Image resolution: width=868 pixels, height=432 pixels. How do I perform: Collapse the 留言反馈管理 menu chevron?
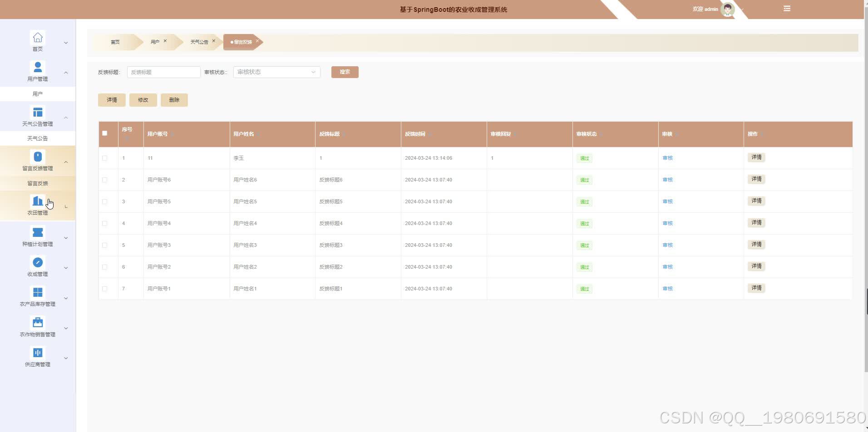[x=66, y=162]
